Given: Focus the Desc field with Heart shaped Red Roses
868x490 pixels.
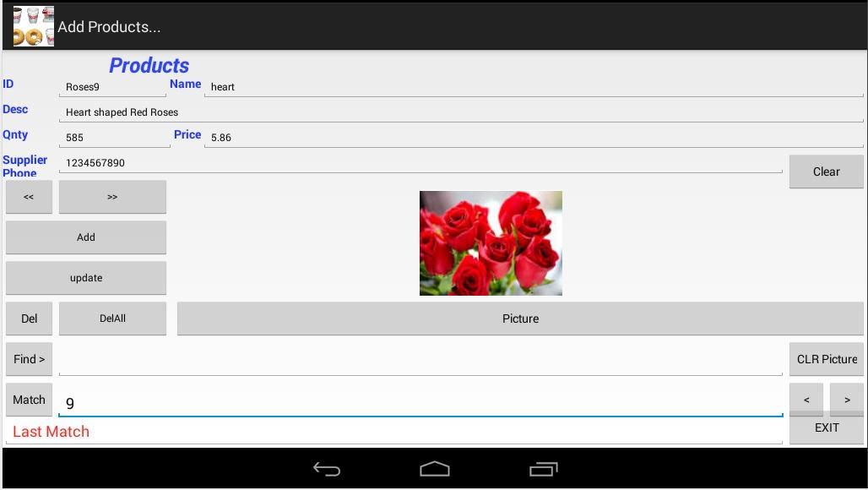Looking at the screenshot, I should pos(461,112).
